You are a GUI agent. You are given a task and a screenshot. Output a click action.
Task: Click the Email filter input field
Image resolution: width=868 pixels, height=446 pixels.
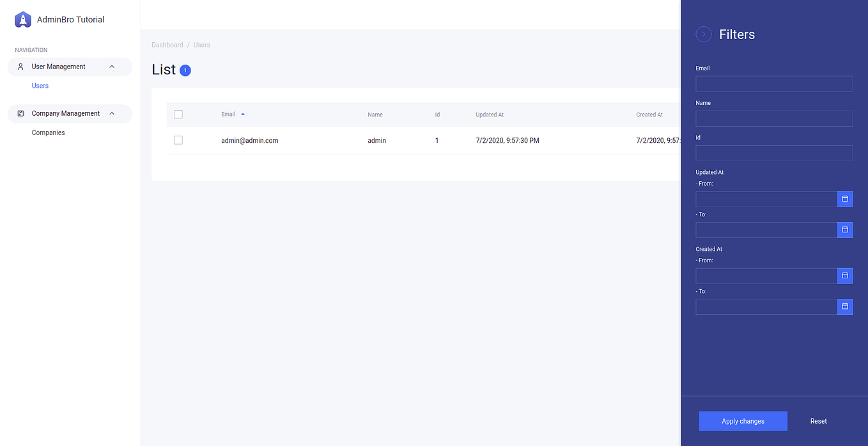[774, 84]
